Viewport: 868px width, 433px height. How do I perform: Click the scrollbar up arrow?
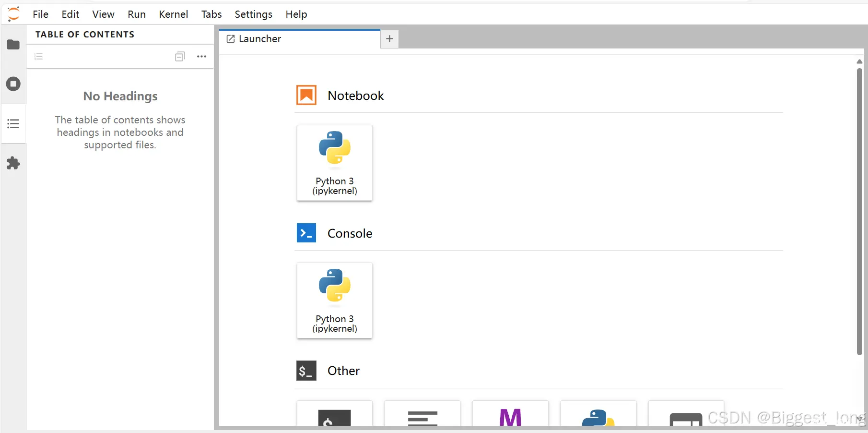859,61
